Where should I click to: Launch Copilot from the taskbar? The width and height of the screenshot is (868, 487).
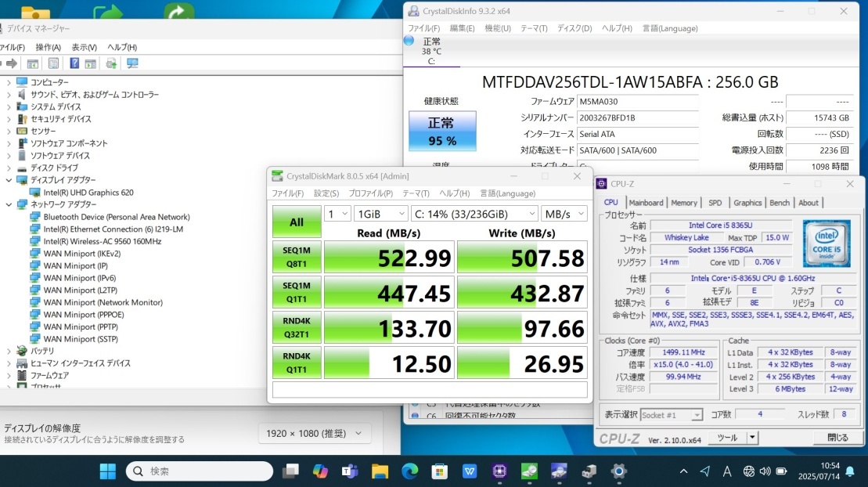pyautogui.click(x=320, y=471)
